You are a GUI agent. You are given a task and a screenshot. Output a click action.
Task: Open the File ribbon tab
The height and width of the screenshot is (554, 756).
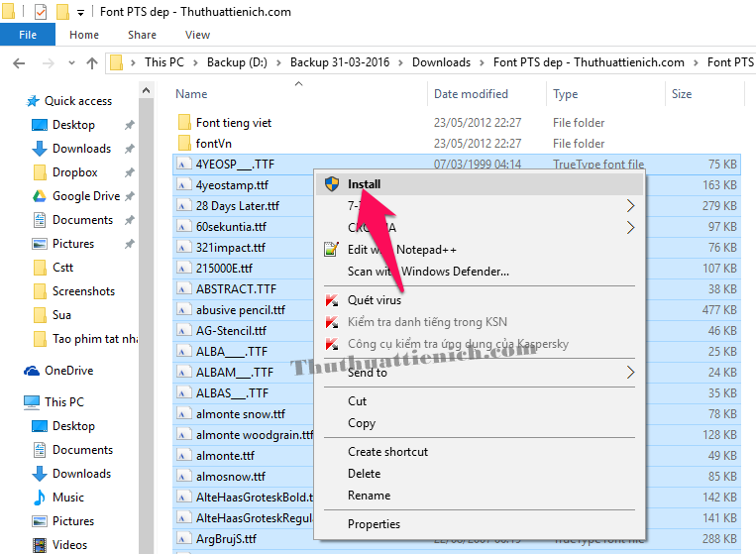coord(28,35)
